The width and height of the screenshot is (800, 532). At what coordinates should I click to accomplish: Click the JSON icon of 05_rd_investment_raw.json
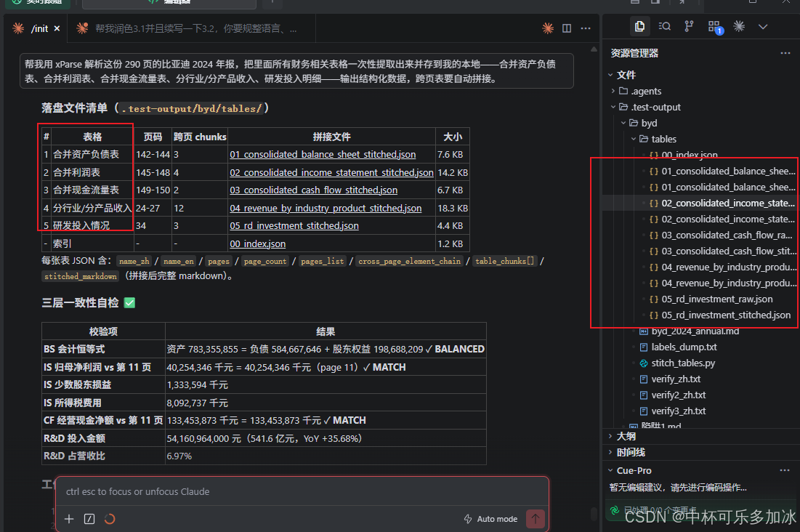[653, 299]
